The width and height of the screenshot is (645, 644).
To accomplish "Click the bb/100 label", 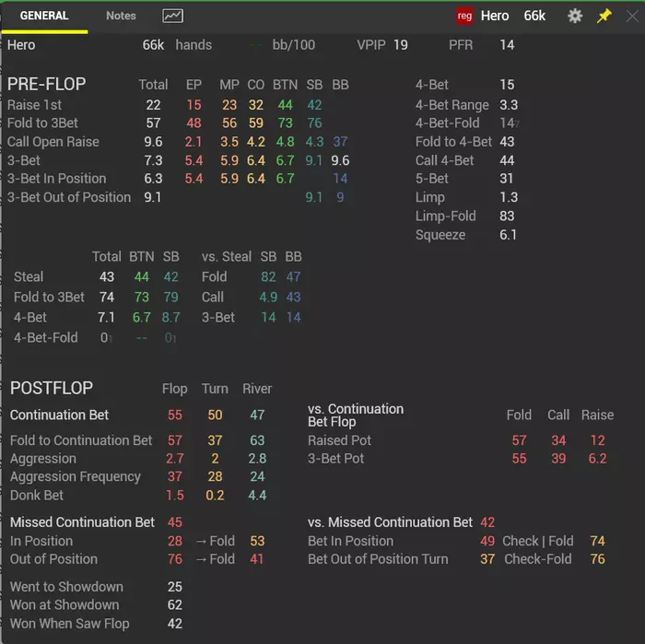I will click(294, 45).
